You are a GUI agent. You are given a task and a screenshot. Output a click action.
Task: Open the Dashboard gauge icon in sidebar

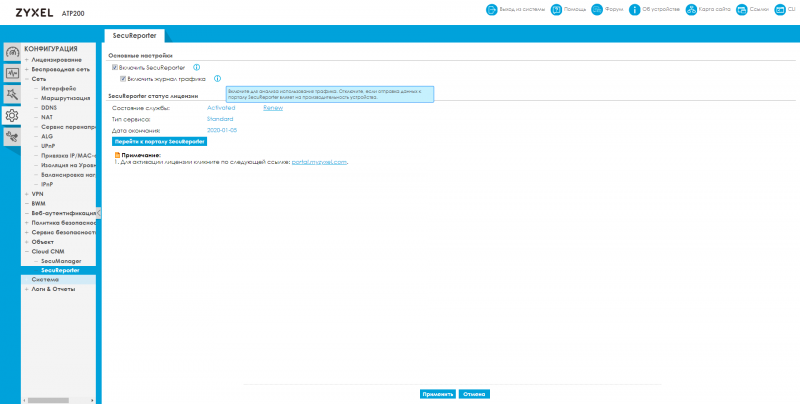click(x=12, y=52)
